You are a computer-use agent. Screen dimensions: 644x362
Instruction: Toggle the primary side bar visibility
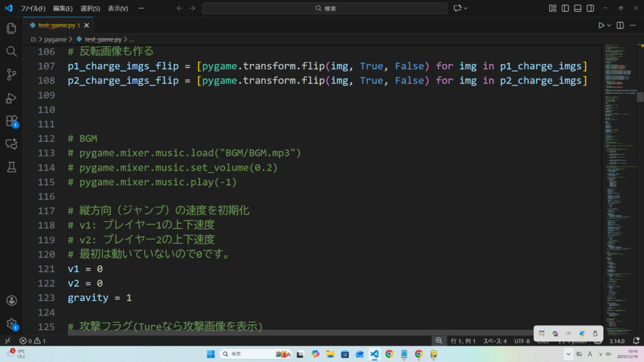click(565, 8)
